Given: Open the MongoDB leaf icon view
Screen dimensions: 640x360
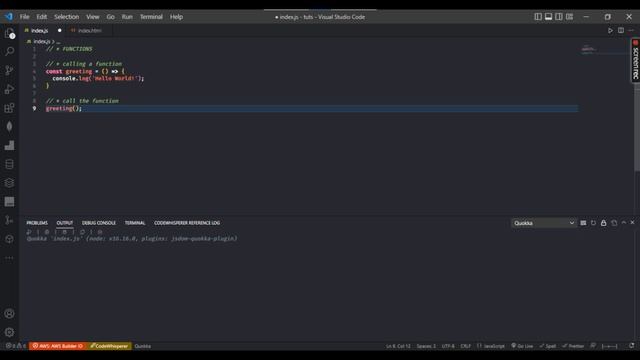Looking at the screenshot, I should pyautogui.click(x=9, y=127).
